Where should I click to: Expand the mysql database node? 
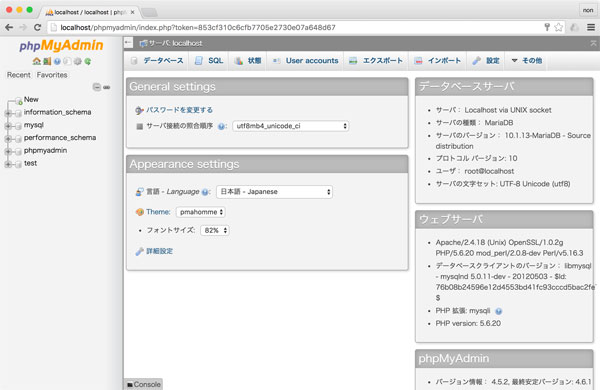8,126
